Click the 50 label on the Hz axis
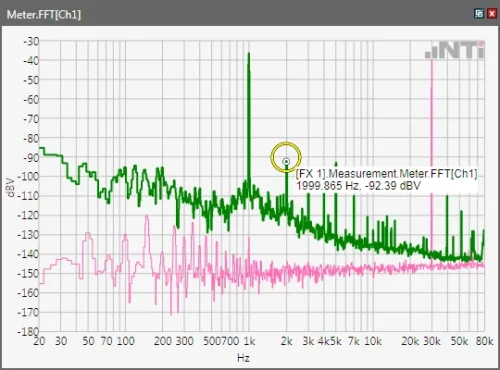500x370 pixels. pos(88,341)
